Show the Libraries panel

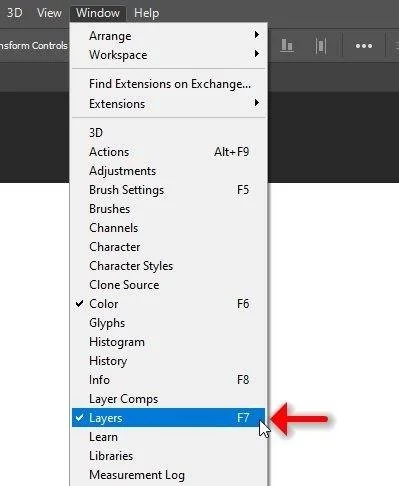point(168,456)
